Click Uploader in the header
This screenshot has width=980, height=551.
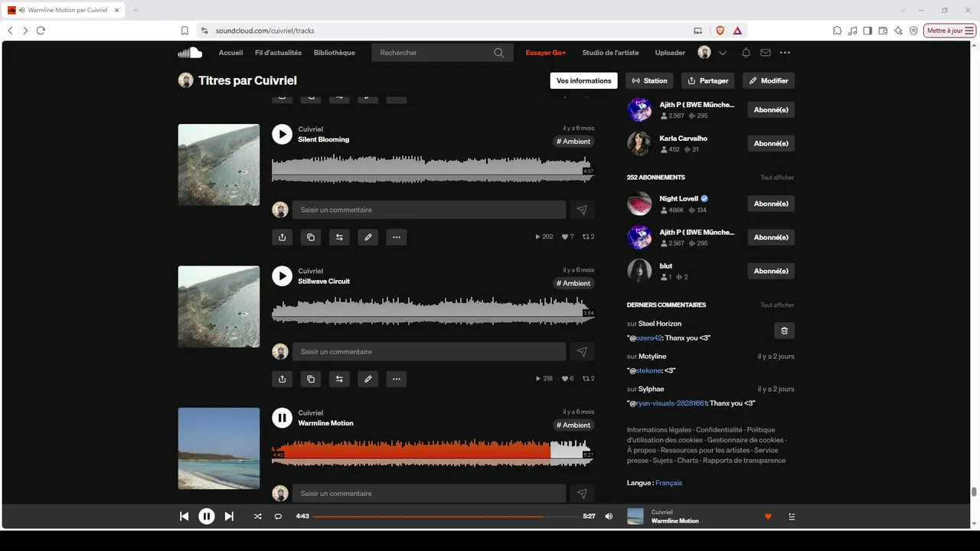click(x=670, y=53)
